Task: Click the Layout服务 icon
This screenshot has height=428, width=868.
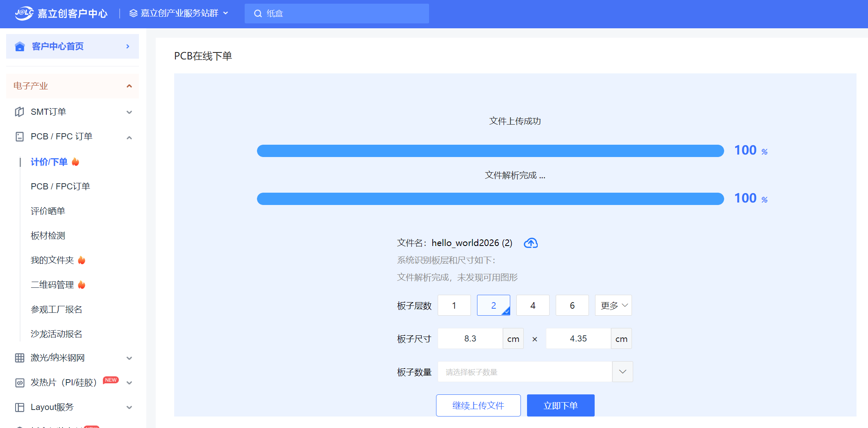Action: (19, 407)
